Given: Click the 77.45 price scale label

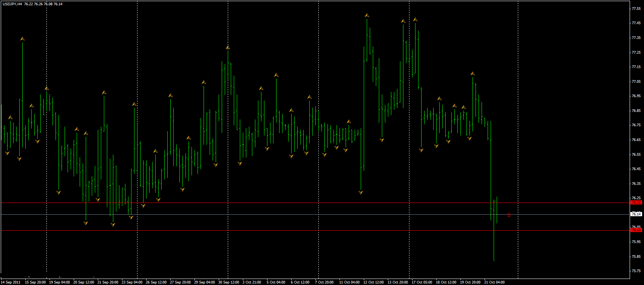Looking at the screenshot, I should click(x=636, y=23).
